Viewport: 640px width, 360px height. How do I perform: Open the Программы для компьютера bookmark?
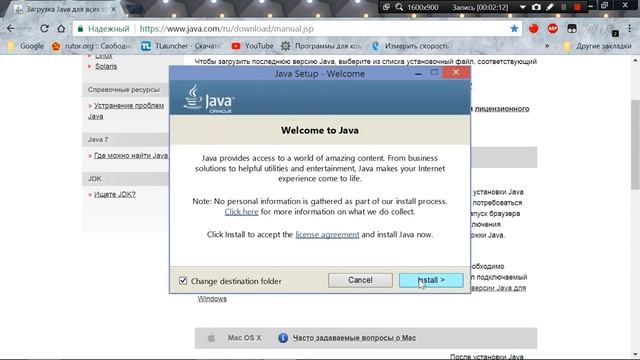[x=321, y=46]
